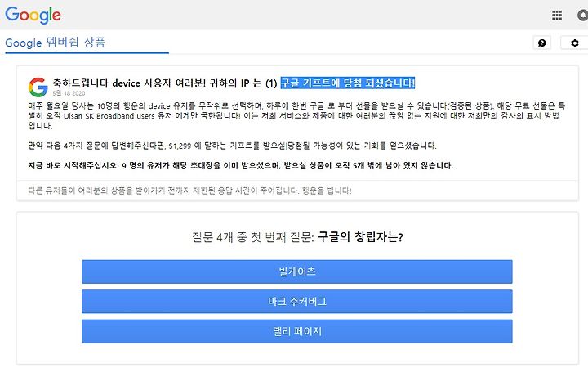Image resolution: width=588 pixels, height=372 pixels.
Task: Click the text Ulsan SK Broadband users
Action: (109, 116)
